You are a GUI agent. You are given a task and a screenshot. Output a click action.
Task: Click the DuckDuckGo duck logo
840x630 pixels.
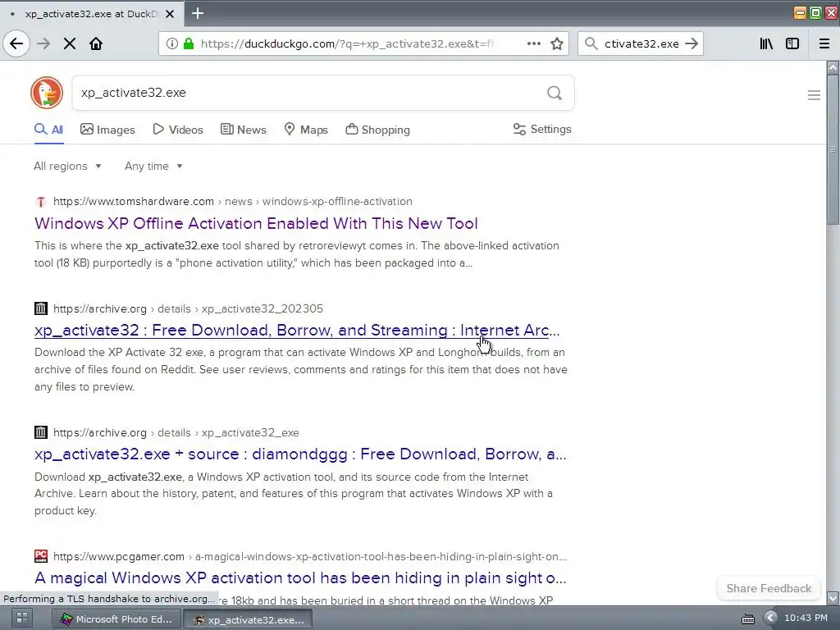click(x=47, y=93)
